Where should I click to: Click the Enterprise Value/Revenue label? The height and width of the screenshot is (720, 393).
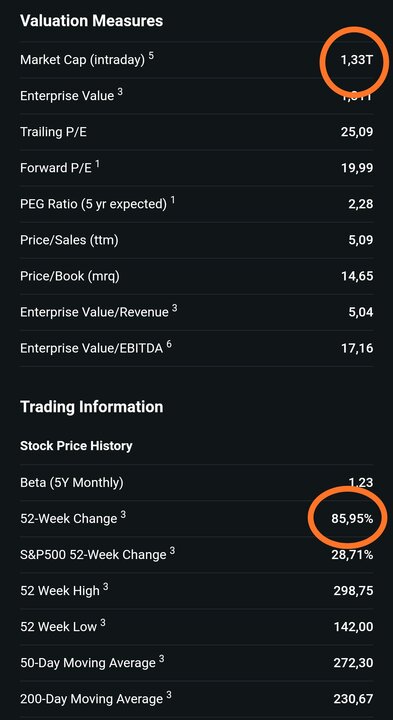[x=99, y=312]
